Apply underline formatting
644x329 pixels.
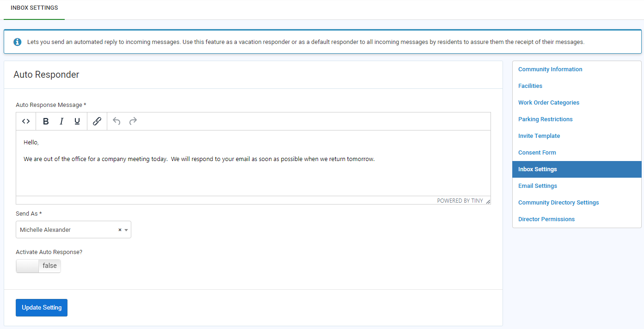77,121
